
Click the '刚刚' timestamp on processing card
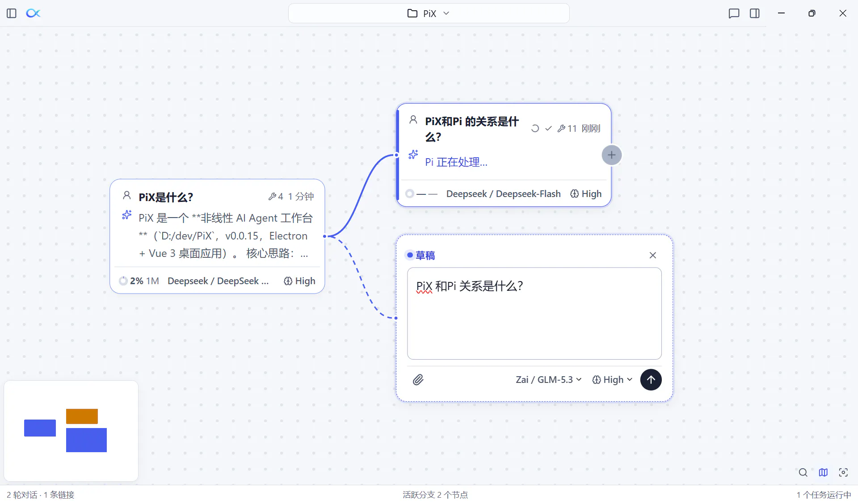click(x=591, y=129)
